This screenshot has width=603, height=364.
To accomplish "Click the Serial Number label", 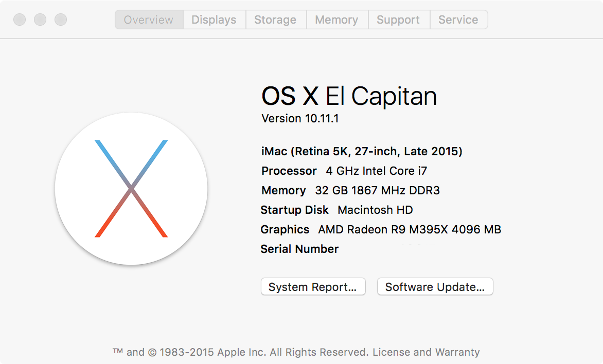I will [299, 249].
